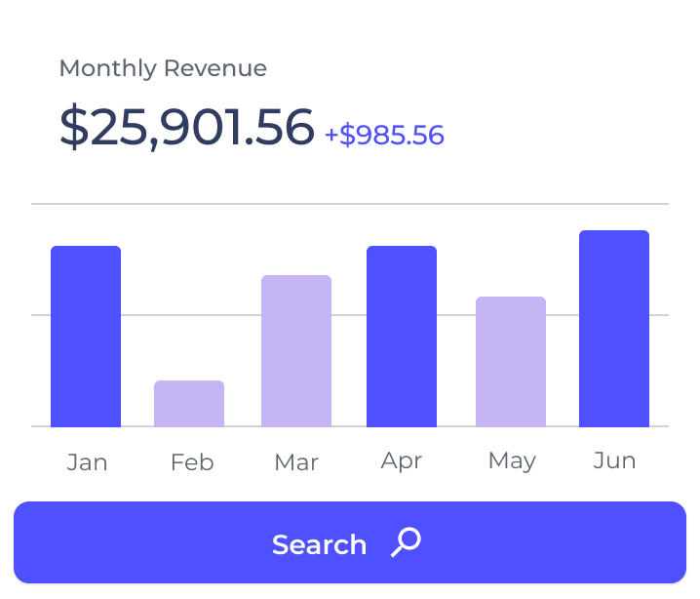Screen dimensions: 700x599
Task: Click the +$985.56 revenue change
Action: click(384, 135)
